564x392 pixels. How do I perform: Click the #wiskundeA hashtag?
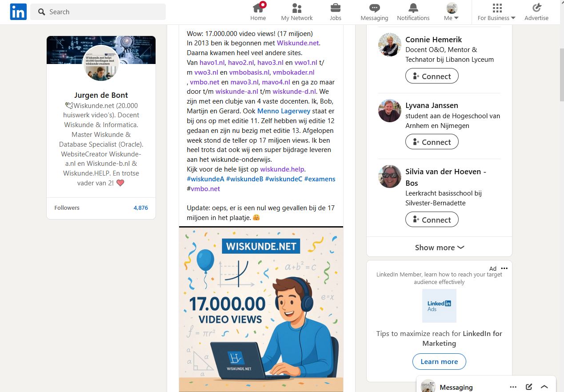(x=205, y=179)
